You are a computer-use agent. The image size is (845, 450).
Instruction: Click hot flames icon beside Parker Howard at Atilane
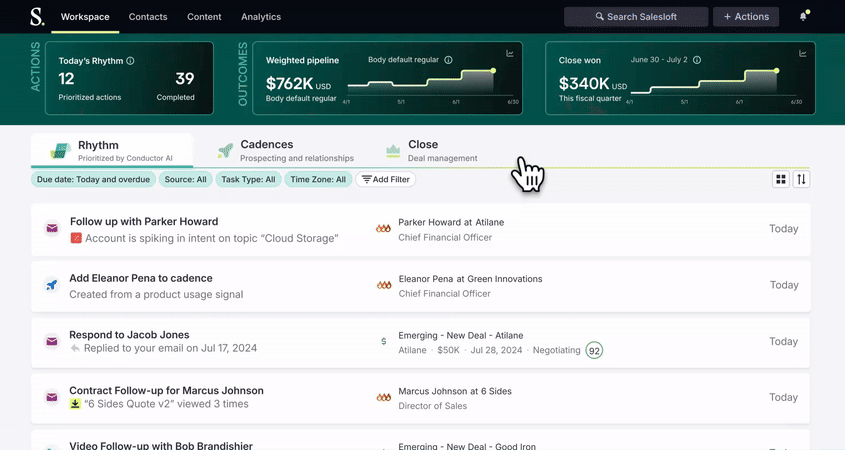pyautogui.click(x=384, y=229)
